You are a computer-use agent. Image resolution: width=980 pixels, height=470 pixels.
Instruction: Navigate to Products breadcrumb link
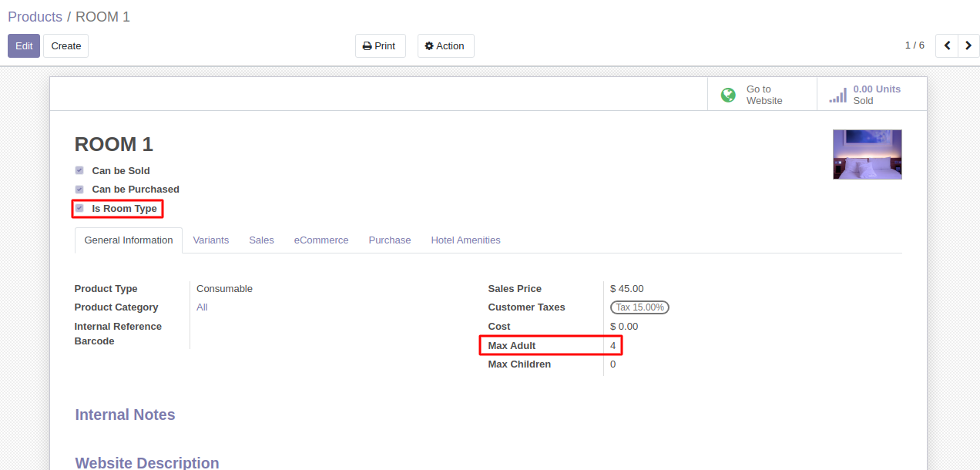pos(35,17)
